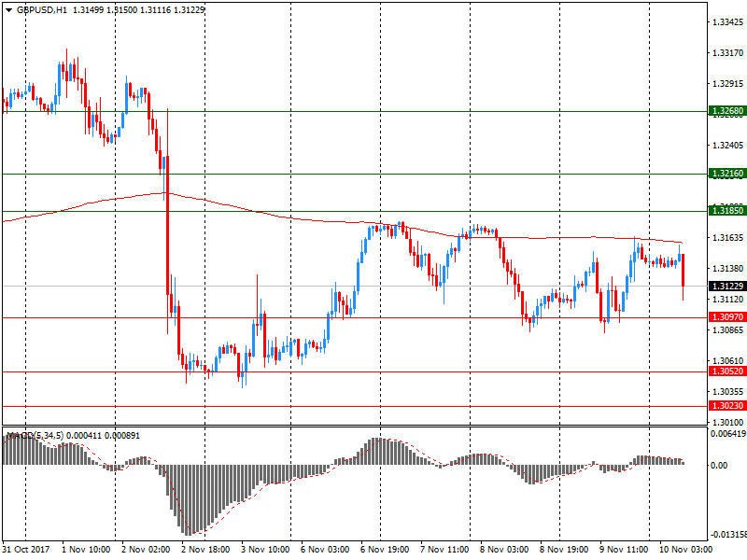This screenshot has width=747, height=560.
Task: Select the 6 Nov 19:00 time label
Action: coord(385,550)
